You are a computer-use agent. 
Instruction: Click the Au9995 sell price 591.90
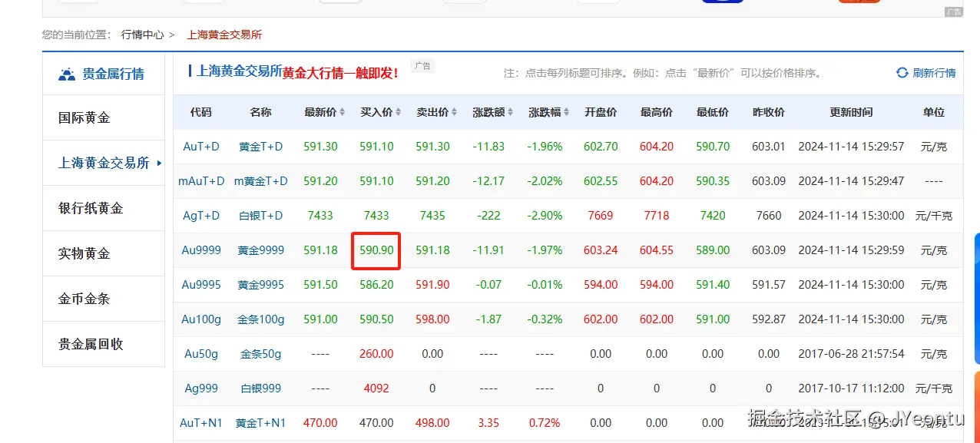(x=432, y=285)
